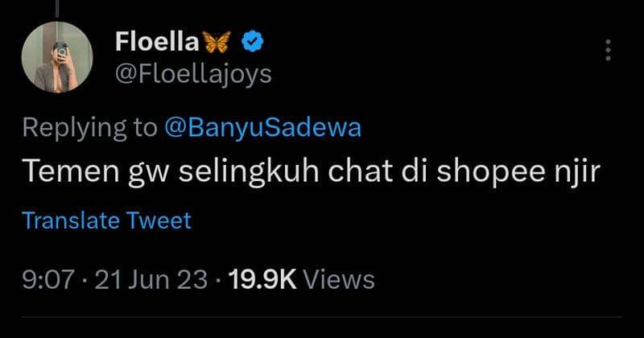Visit the @Floellajoys handle link
The width and height of the screenshot is (644, 338).
pos(192,75)
